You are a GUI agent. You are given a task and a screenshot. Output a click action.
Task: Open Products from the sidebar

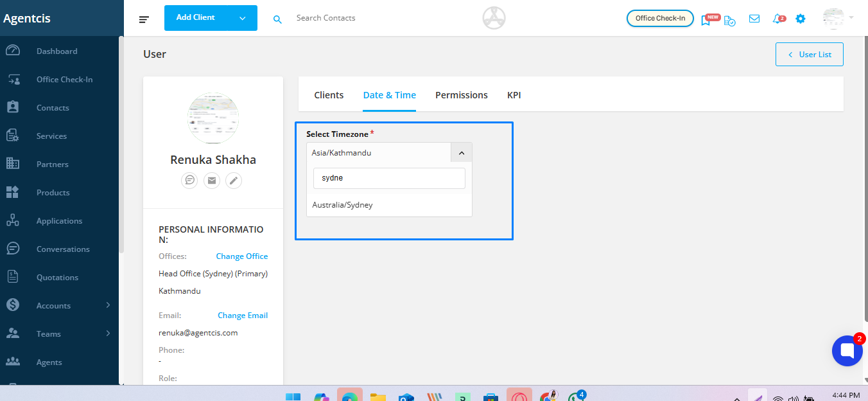tap(53, 193)
